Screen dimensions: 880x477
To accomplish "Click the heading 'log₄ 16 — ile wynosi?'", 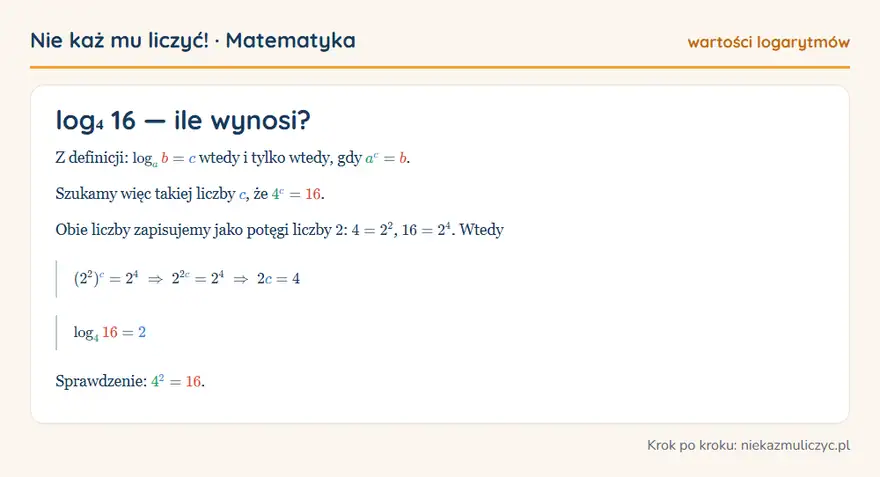I will coord(183,120).
